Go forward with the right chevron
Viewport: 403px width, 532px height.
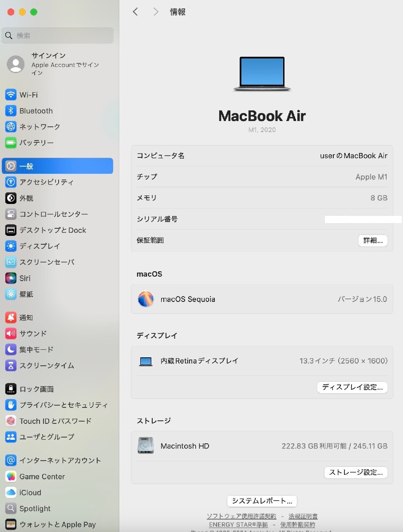click(156, 12)
